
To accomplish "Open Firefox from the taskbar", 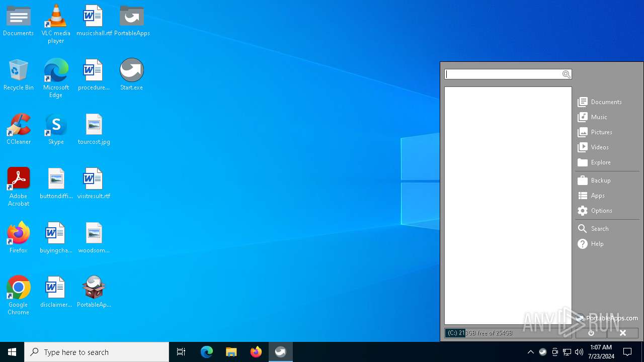I will pos(256,352).
